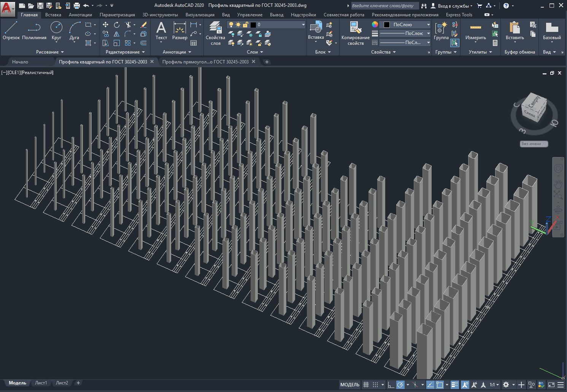Open the Hatch tool in Рисование panel
This screenshot has height=392, width=567.
pos(89,43)
